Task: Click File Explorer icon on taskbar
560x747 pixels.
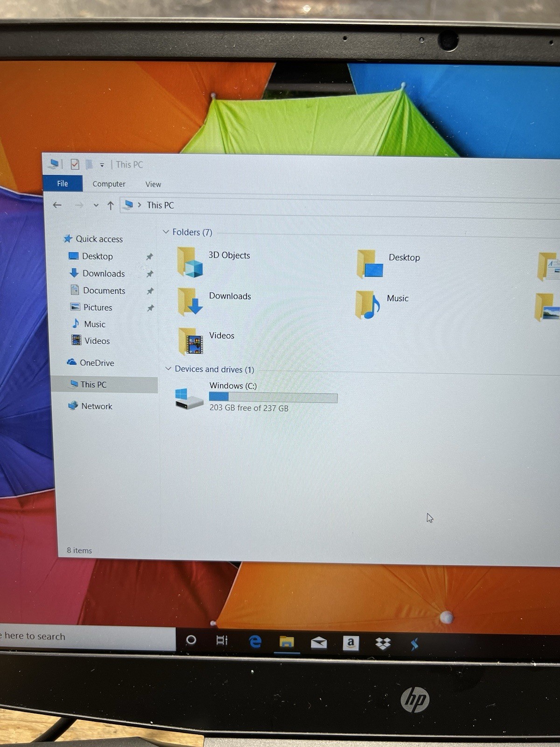Action: click(x=287, y=642)
